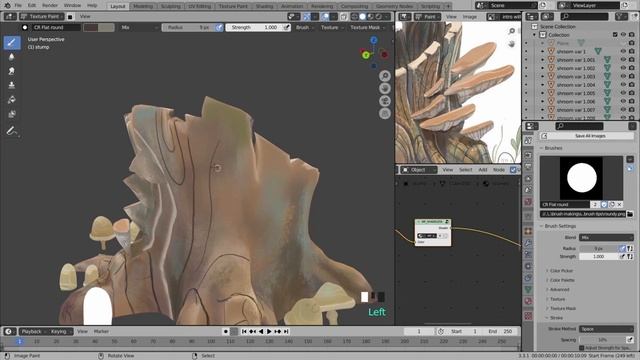
Task: Open the Keying popover in timeline
Action: click(x=60, y=331)
